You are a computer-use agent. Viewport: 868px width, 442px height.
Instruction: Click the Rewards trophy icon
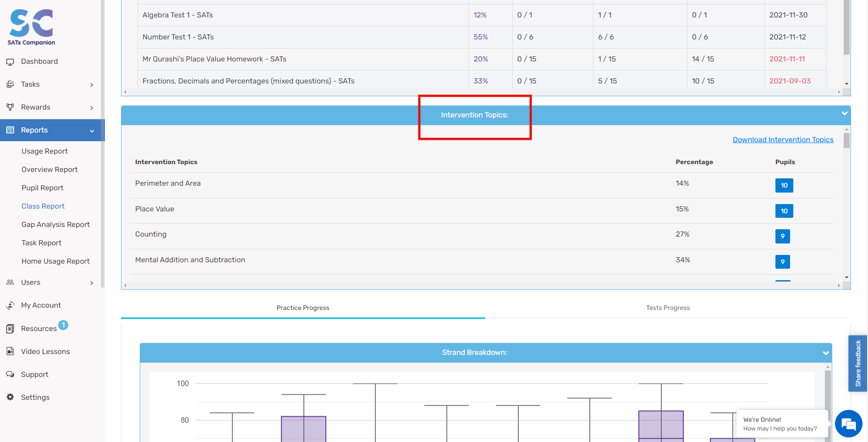pyautogui.click(x=10, y=107)
